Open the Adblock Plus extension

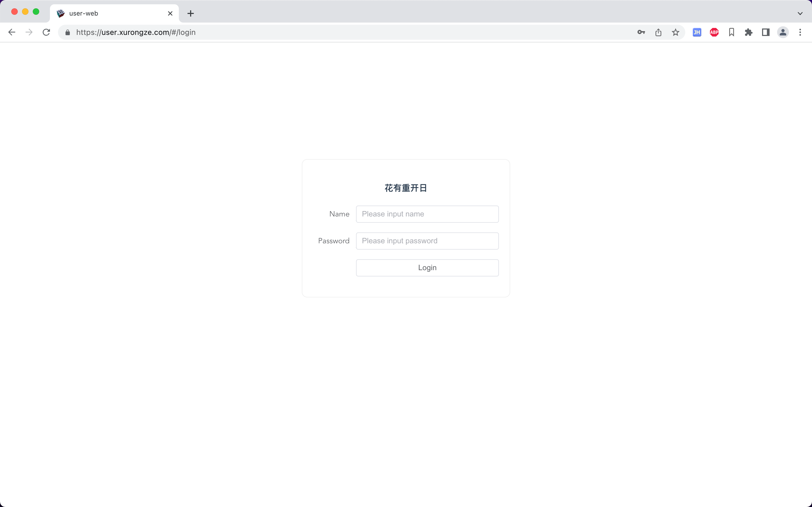click(x=714, y=32)
